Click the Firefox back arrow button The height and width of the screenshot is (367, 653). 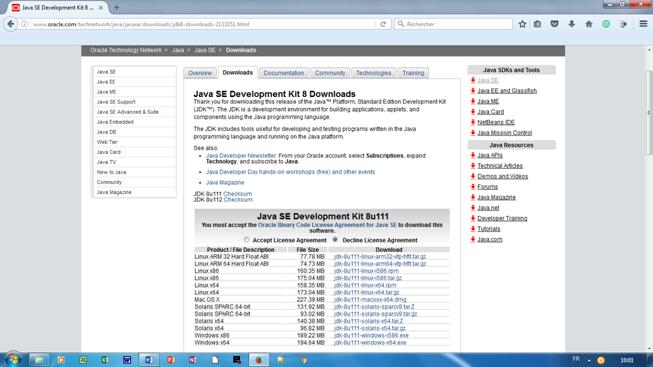(x=11, y=24)
